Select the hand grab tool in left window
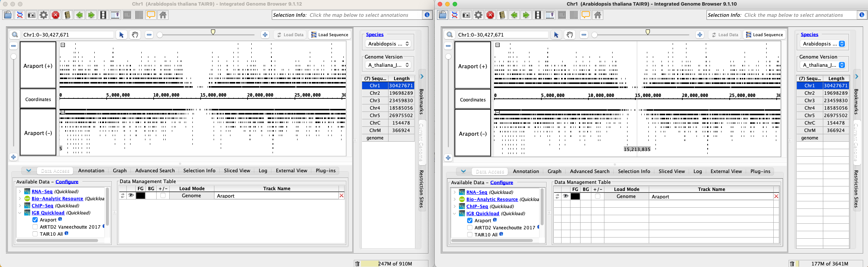 click(x=135, y=35)
